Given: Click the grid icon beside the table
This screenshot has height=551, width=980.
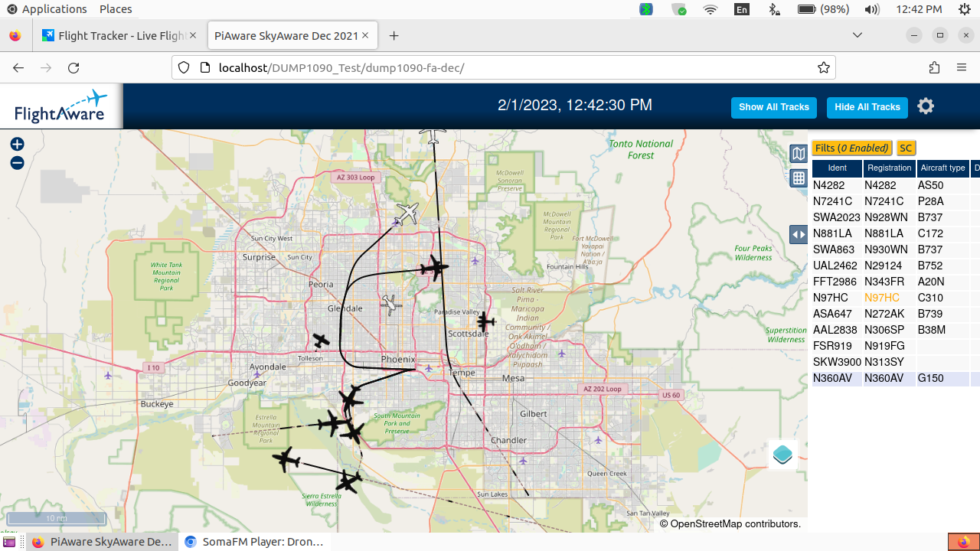Looking at the screenshot, I should pos(799,178).
